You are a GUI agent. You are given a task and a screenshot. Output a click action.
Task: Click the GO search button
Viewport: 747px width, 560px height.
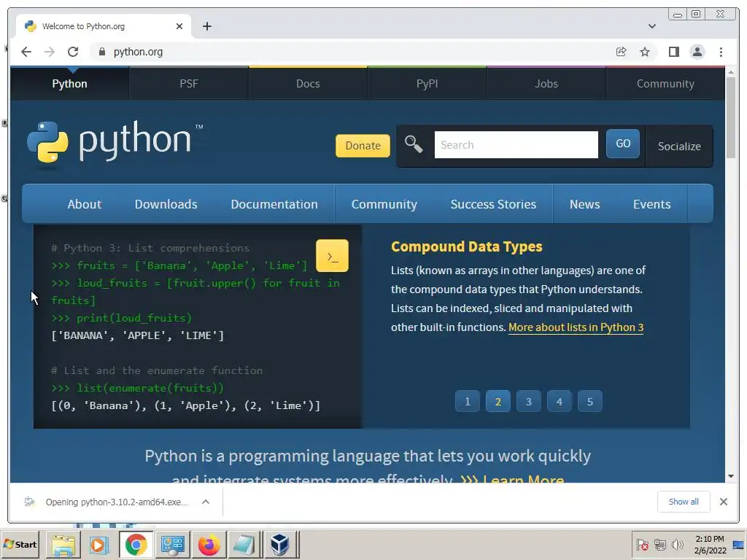[x=623, y=144]
